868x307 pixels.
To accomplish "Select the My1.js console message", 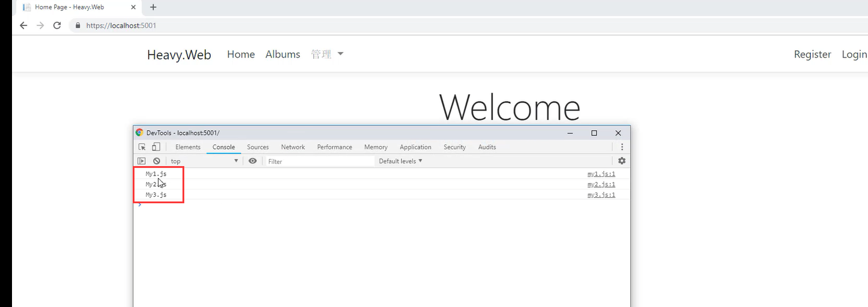I will (156, 174).
